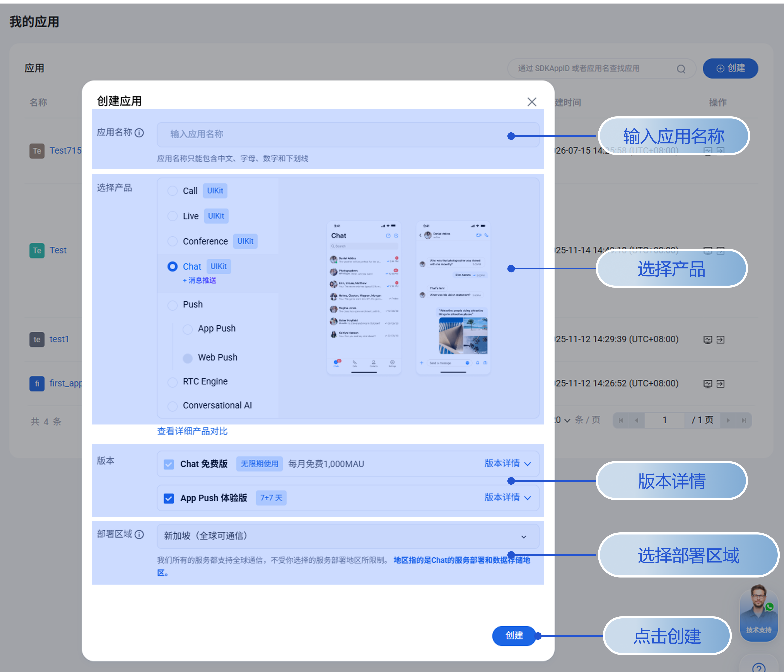Click the UIKit tag next to Conference
The image size is (784, 672).
point(245,241)
